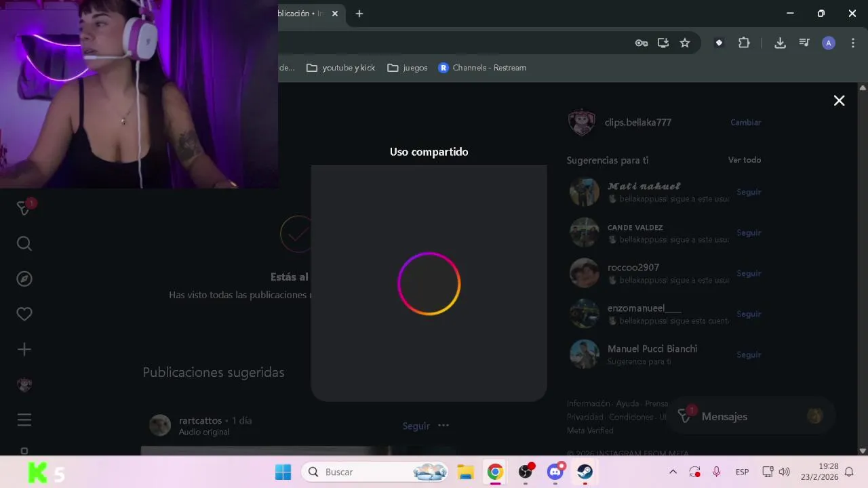
Task: Open the Meta Verified footer link
Action: click(x=590, y=430)
